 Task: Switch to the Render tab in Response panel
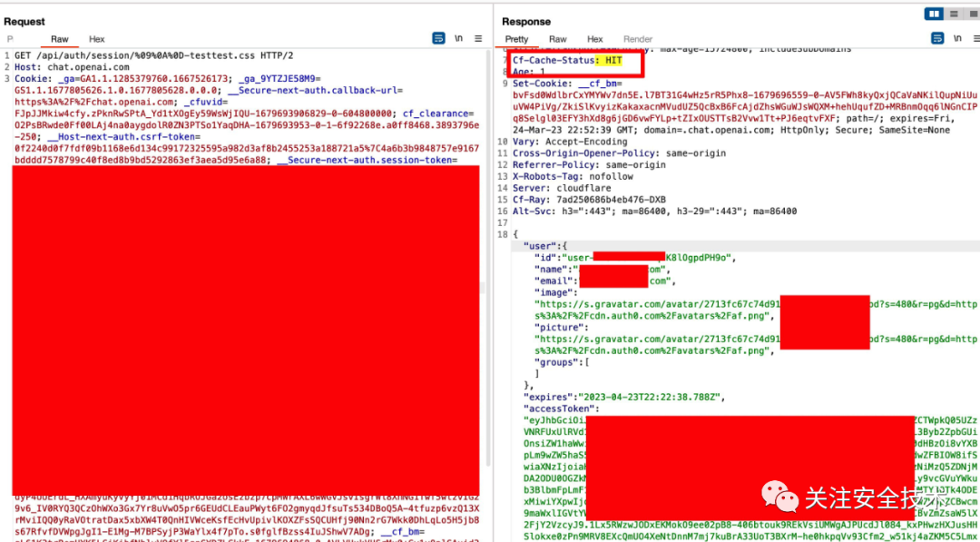pos(638,39)
